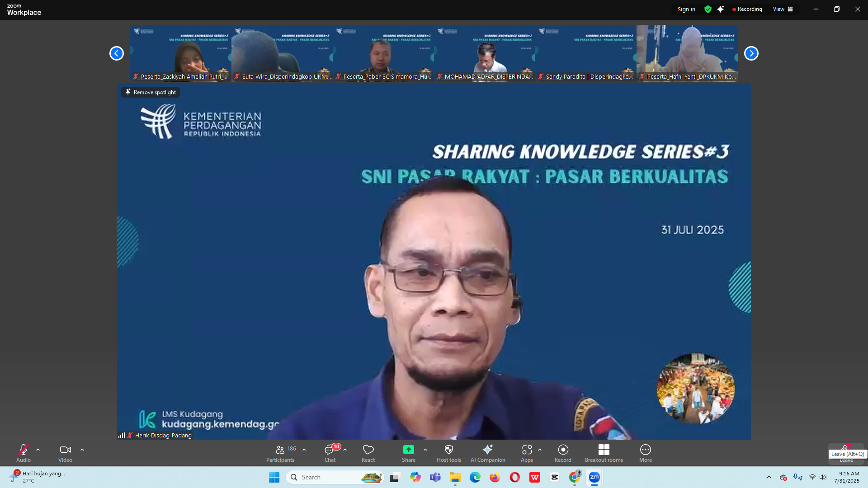
Task: Click Remove spotlight button
Action: point(151,92)
